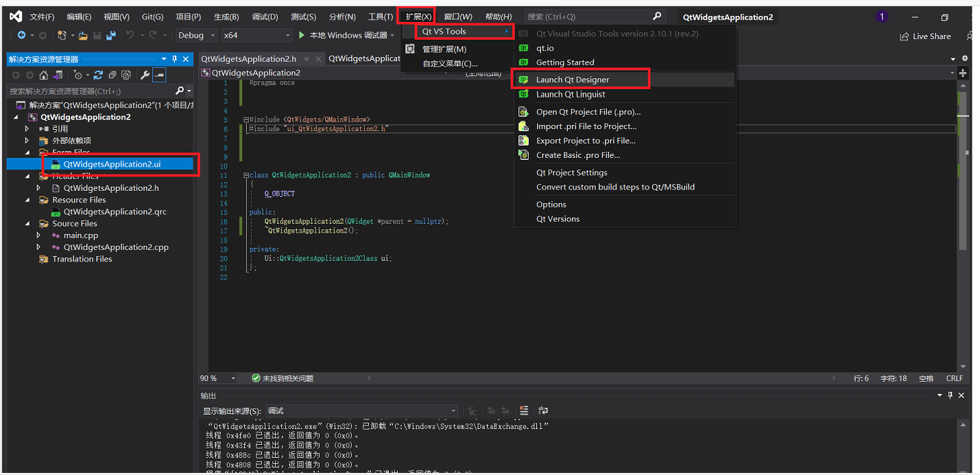Click the search magnifier in Solution Explorer
Image resolution: width=980 pixels, height=475 pixels.
tap(180, 91)
